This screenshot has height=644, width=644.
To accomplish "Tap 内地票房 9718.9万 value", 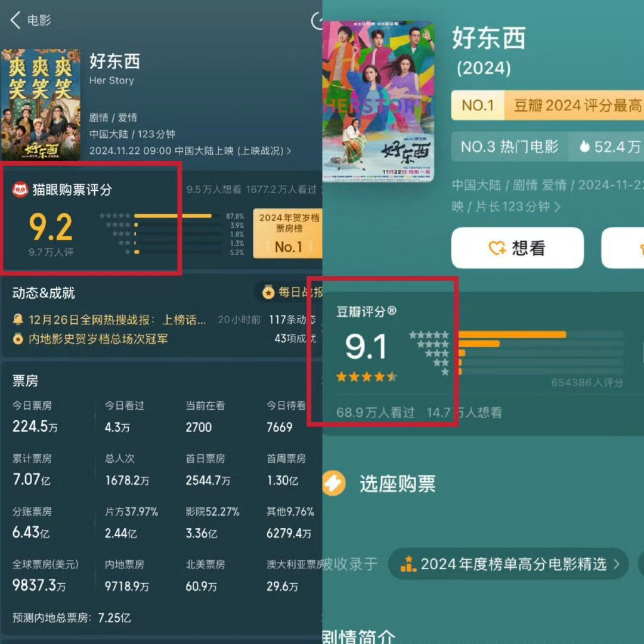I will (x=127, y=586).
